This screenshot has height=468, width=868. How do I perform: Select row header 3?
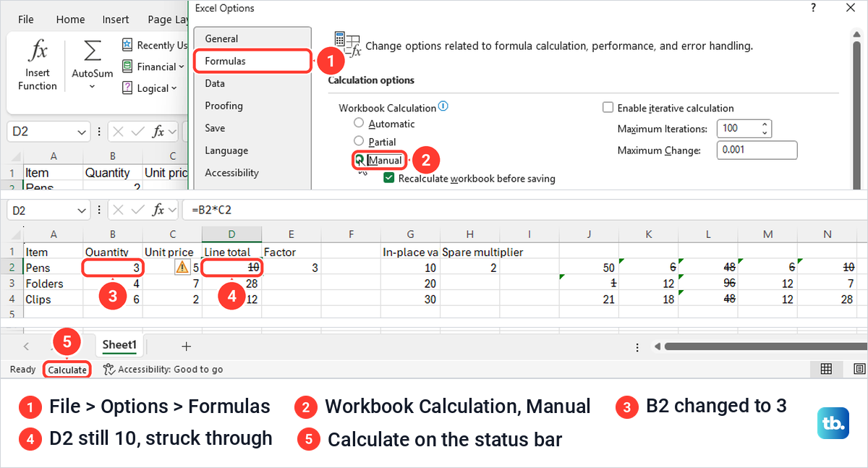click(x=12, y=284)
